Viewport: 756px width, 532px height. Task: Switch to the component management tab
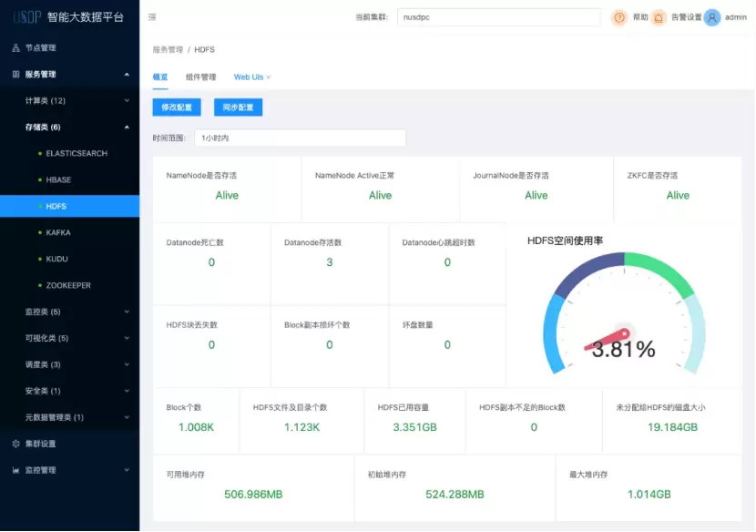click(x=200, y=77)
